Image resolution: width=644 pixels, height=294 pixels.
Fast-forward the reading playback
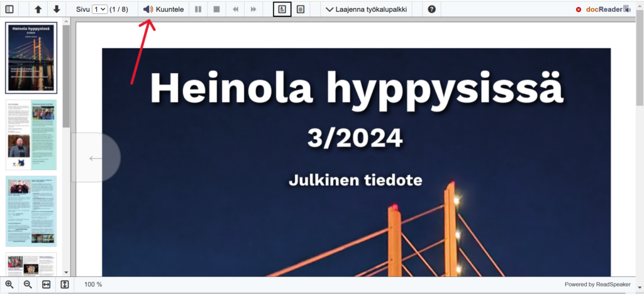[x=253, y=9]
